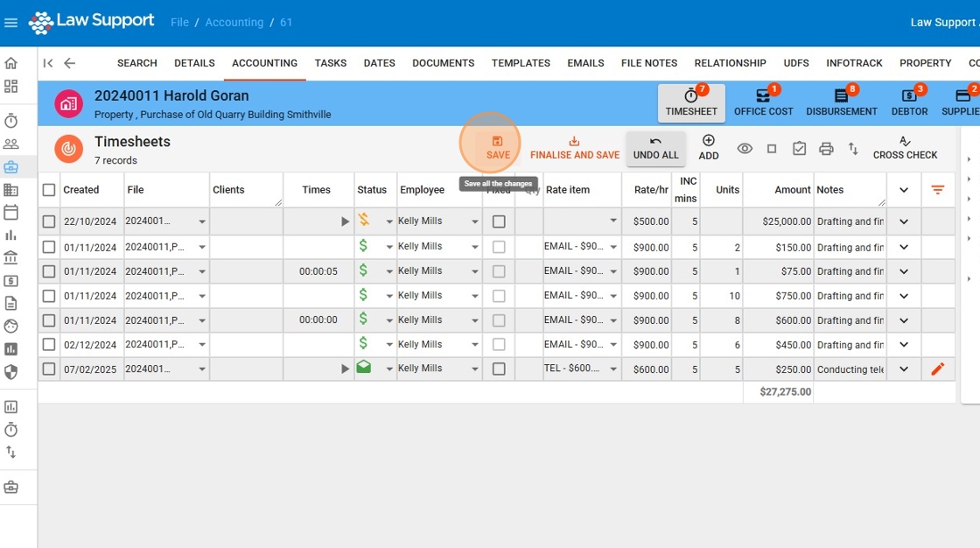The height and width of the screenshot is (548, 980).
Task: Open the shield icon in sidebar
Action: click(x=10, y=372)
